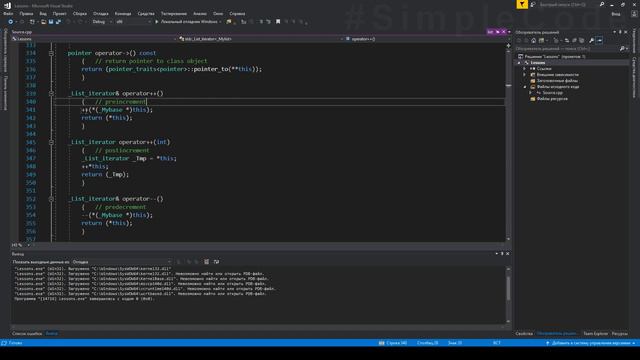Open the x86 platform dropdown
640x360 pixels.
[x=133, y=22]
